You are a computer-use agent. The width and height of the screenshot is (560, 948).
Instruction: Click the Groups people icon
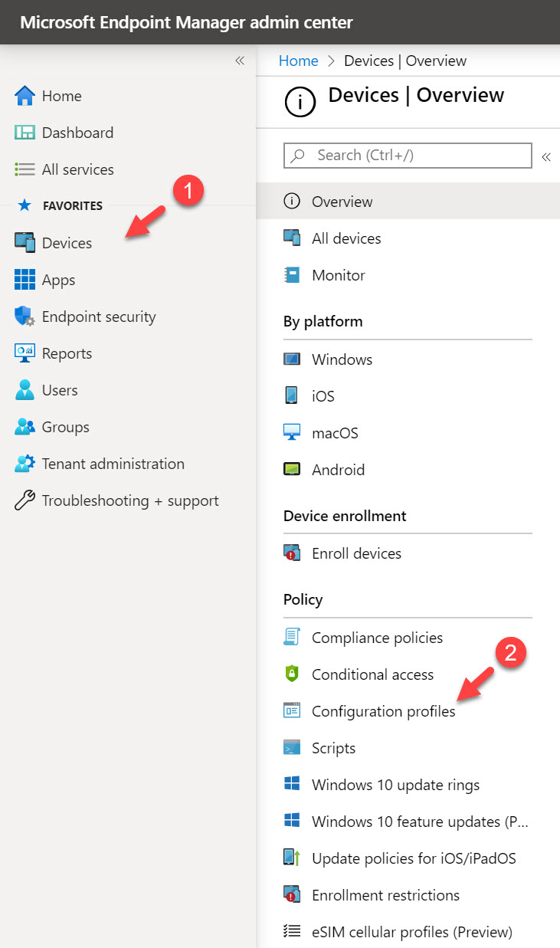point(25,427)
